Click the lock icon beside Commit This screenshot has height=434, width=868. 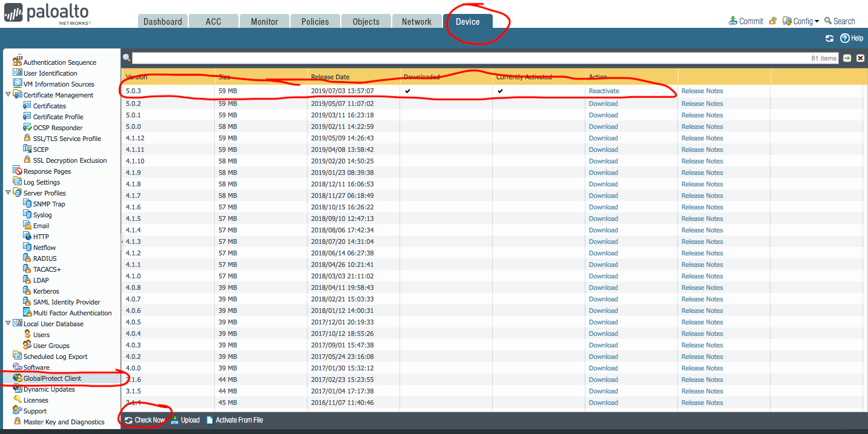pyautogui.click(x=773, y=21)
